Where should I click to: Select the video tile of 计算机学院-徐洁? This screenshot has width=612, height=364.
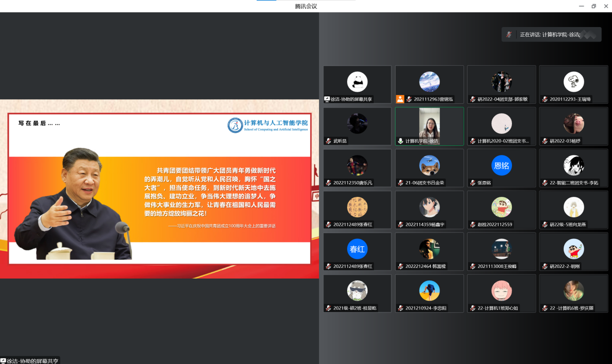[429, 126]
